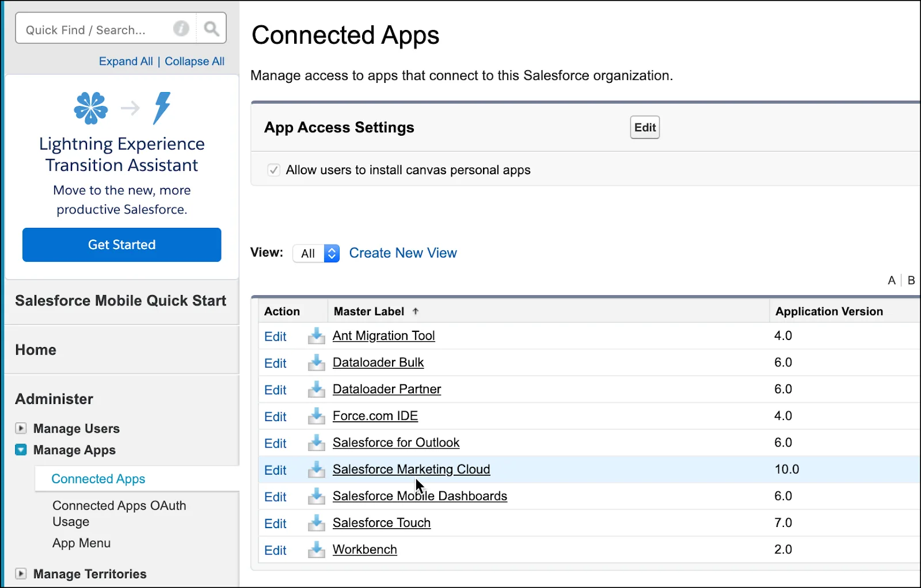The width and height of the screenshot is (921, 588).
Task: Edit the Force.com IDE app
Action: click(x=275, y=417)
